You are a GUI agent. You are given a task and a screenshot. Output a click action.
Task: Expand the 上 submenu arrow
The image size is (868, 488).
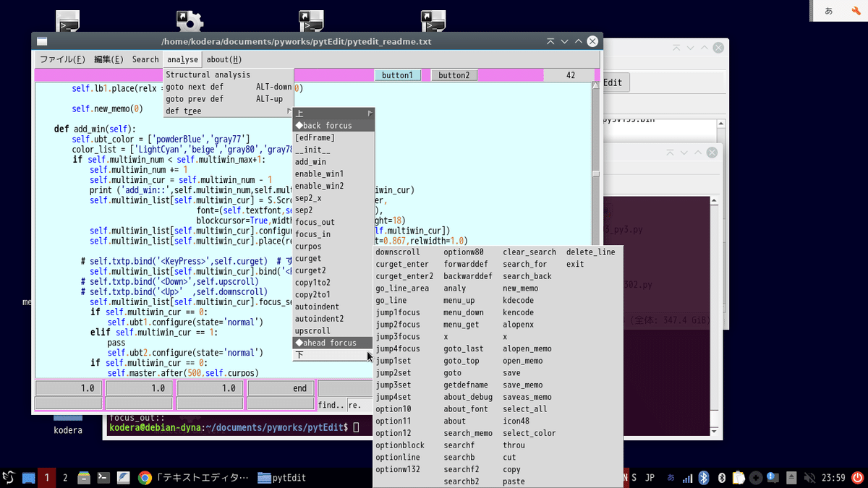coord(369,113)
